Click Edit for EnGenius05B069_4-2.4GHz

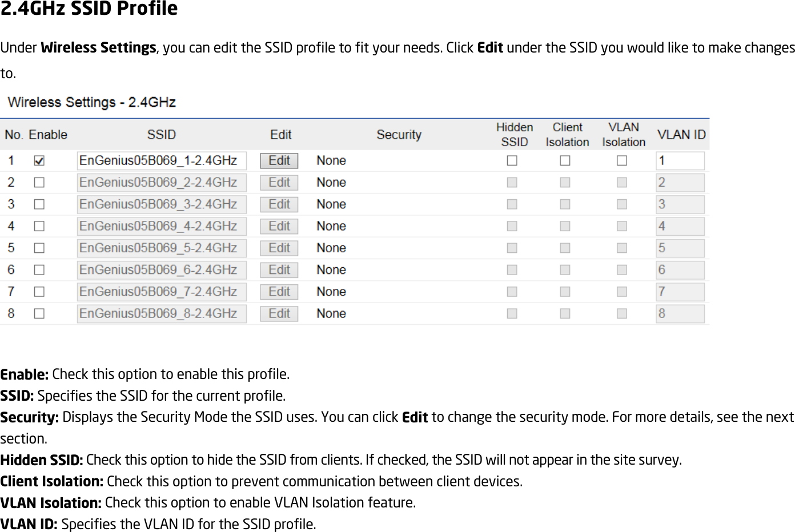tap(279, 227)
